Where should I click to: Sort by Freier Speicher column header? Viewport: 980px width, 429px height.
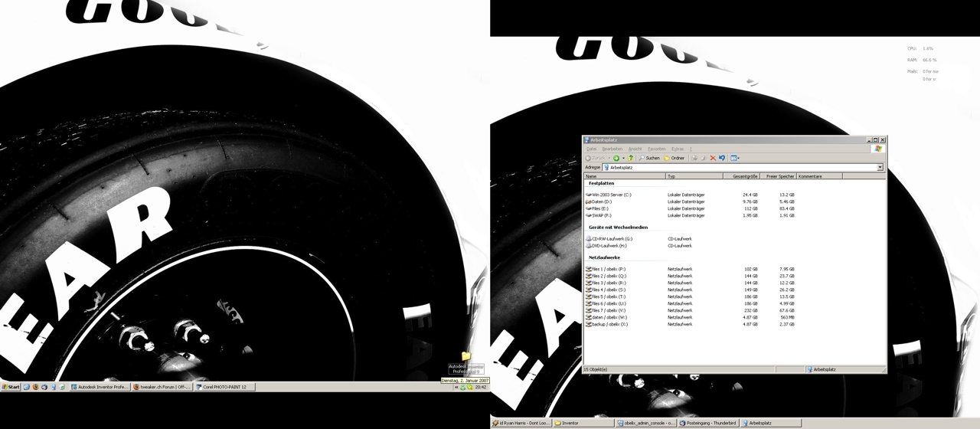click(779, 176)
